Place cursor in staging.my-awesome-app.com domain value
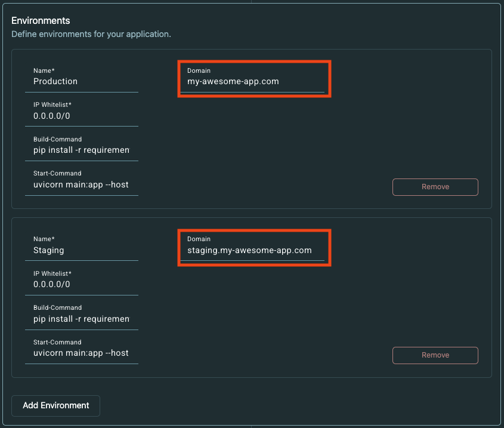The image size is (504, 428). (x=251, y=250)
